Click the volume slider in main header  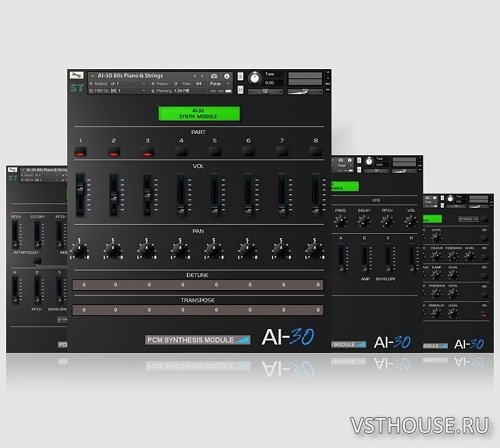[x=305, y=91]
